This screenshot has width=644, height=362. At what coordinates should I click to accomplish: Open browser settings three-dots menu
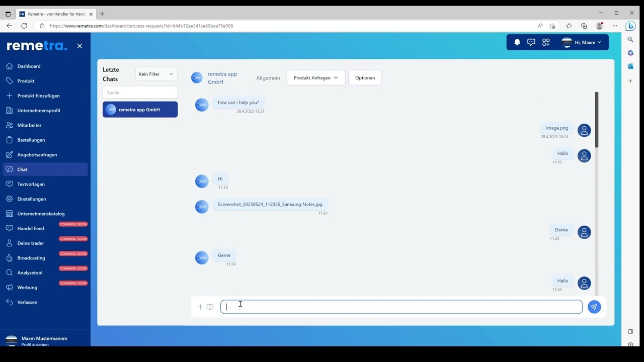click(x=615, y=26)
